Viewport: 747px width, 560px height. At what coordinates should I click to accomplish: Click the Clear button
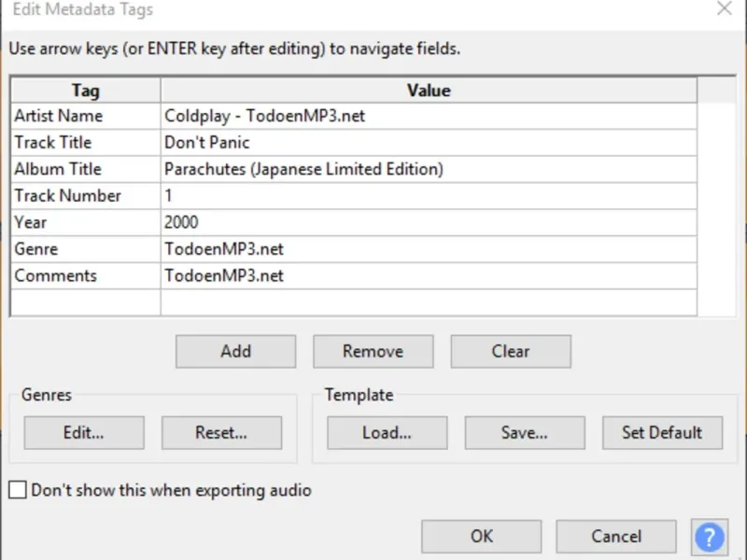[x=511, y=352]
